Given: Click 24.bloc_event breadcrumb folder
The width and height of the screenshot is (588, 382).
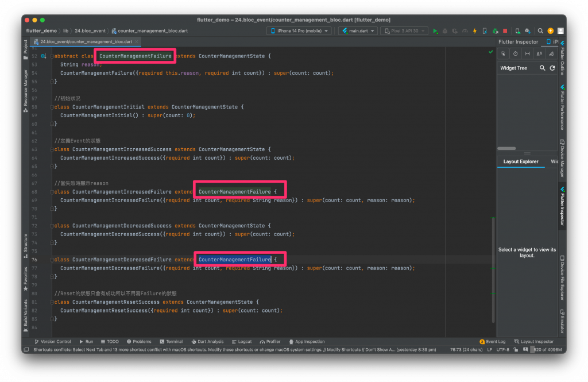Looking at the screenshot, I should (90, 31).
